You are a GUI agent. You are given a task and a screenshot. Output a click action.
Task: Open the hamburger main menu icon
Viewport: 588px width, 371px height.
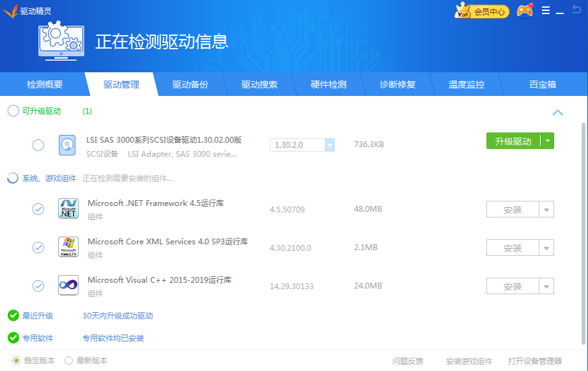pyautogui.click(x=545, y=11)
